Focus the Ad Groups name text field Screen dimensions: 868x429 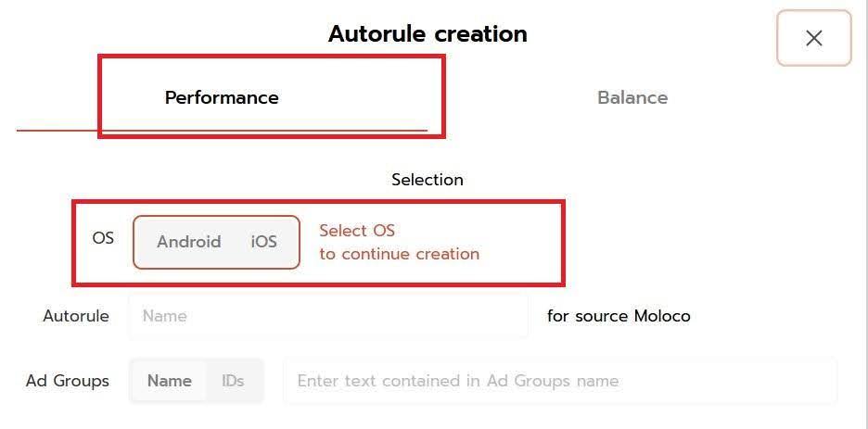click(x=560, y=381)
